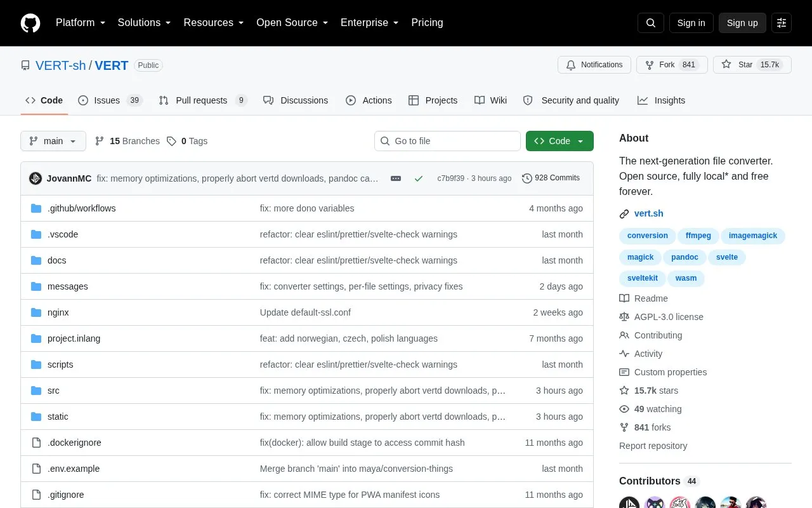The height and width of the screenshot is (508, 812).
Task: Open the Report repository link
Action: [x=653, y=446]
